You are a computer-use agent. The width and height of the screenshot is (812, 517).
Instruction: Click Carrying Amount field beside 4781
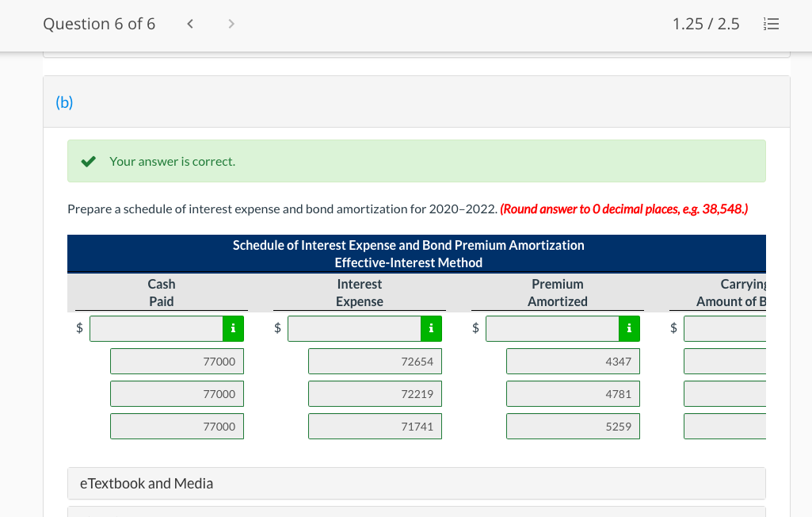[725, 394]
